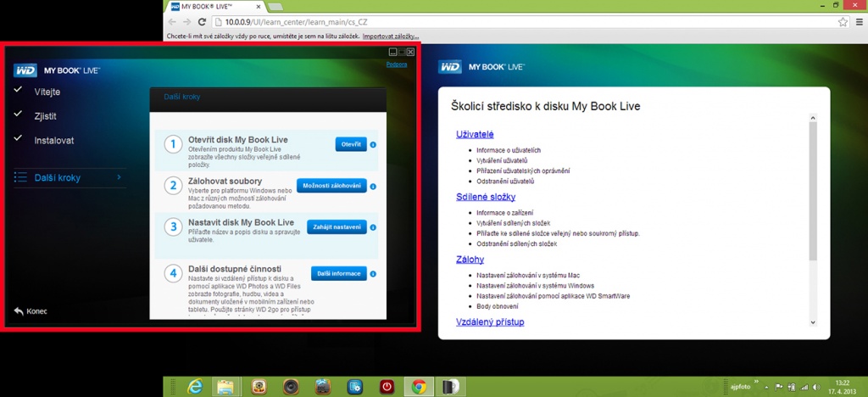This screenshot has height=397, width=868.
Task: Click the chevron next to Další kroky
Action: pyautogui.click(x=119, y=177)
